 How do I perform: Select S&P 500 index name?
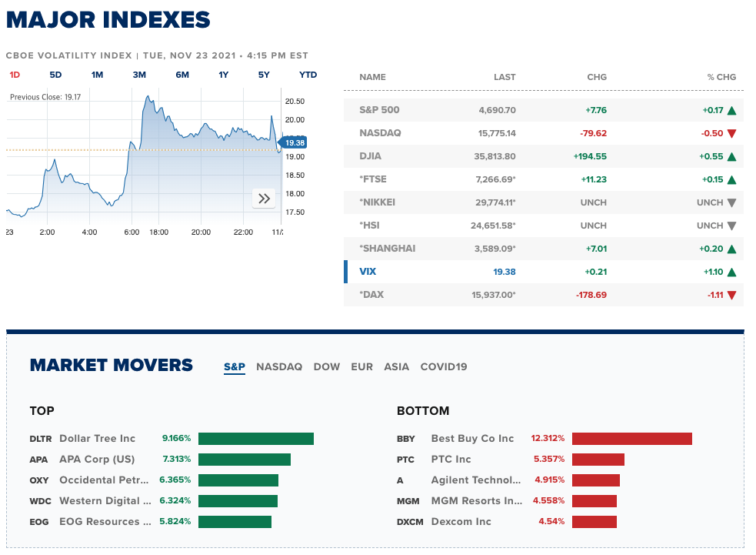[379, 110]
